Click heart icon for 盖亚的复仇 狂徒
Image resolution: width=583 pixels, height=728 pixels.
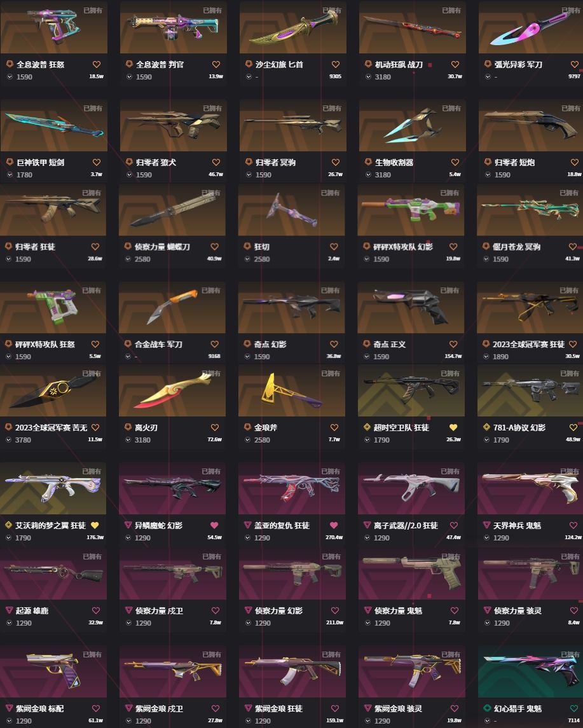pos(334,525)
